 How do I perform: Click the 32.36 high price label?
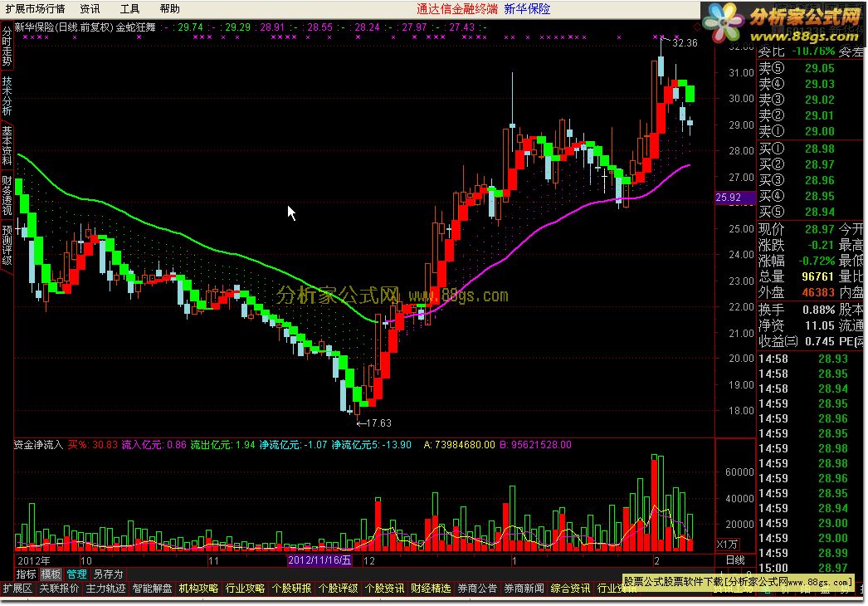tap(685, 43)
